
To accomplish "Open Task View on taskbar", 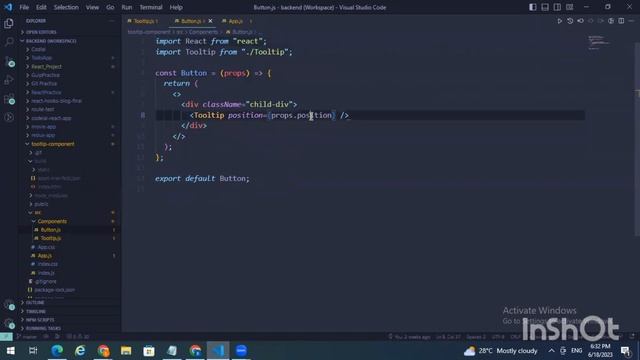I will (x=33, y=351).
